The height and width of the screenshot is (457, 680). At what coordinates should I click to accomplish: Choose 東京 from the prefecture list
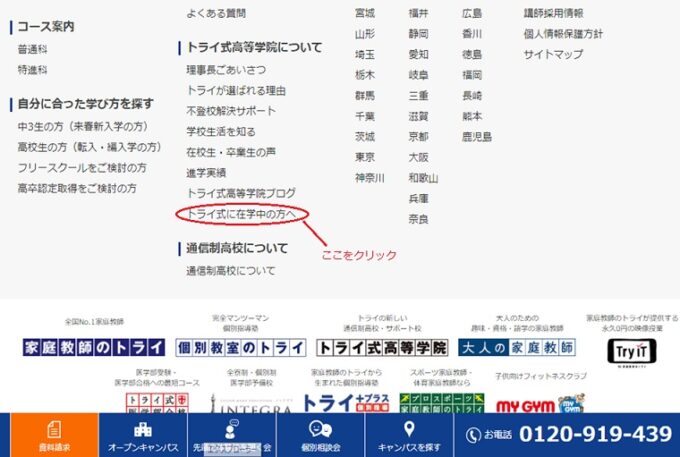click(365, 157)
